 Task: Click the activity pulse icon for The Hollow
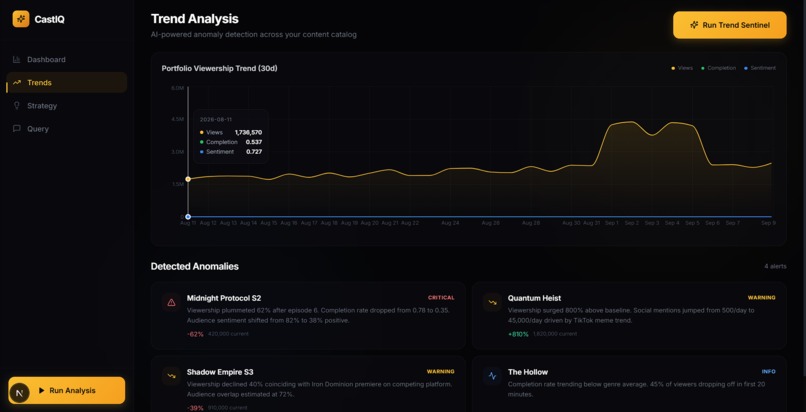click(x=492, y=377)
